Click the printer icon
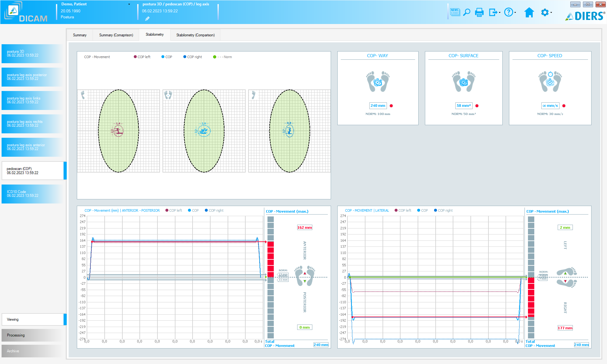The width and height of the screenshot is (607, 364). click(x=479, y=12)
